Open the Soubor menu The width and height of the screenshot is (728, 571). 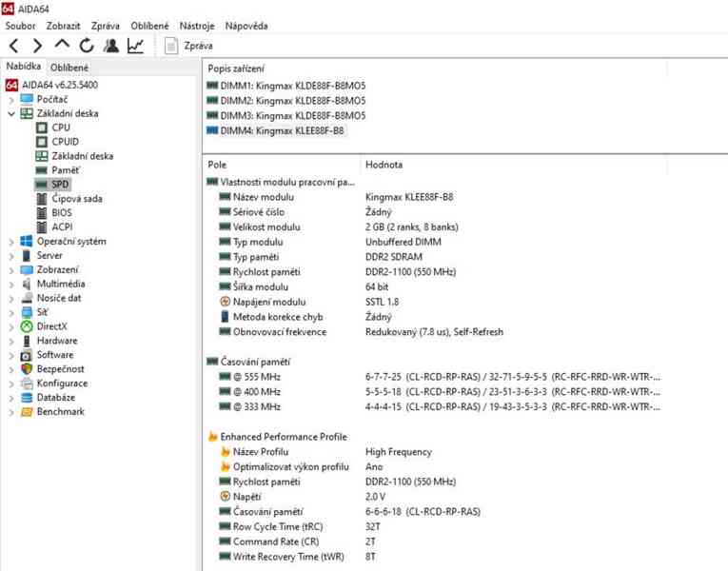coord(20,26)
